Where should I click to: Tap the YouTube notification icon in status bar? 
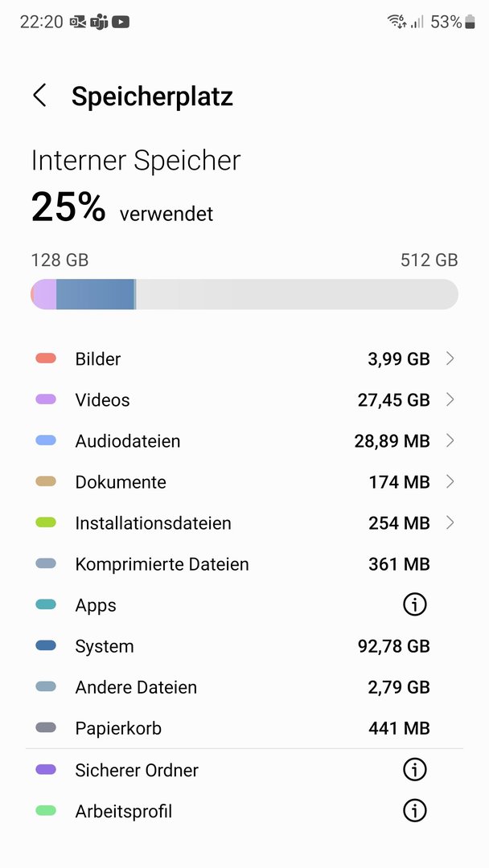[x=121, y=22]
